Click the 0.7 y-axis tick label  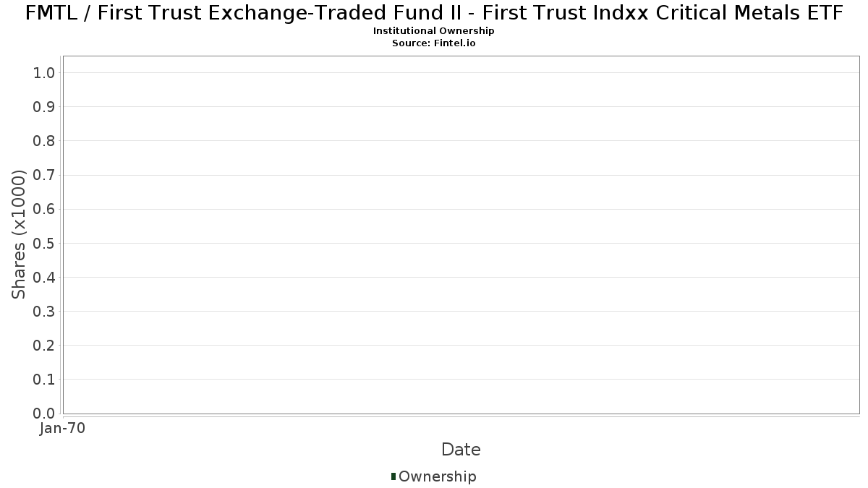(44, 175)
